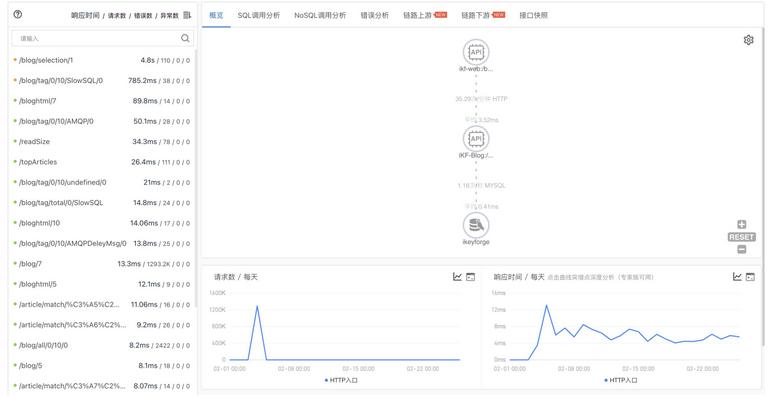The width and height of the screenshot is (780, 398).
Task: Select the ikf-web API node icon
Action: point(476,52)
